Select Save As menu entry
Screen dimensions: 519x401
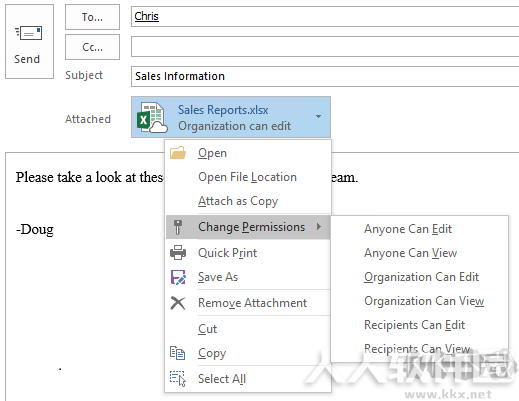coord(248,277)
